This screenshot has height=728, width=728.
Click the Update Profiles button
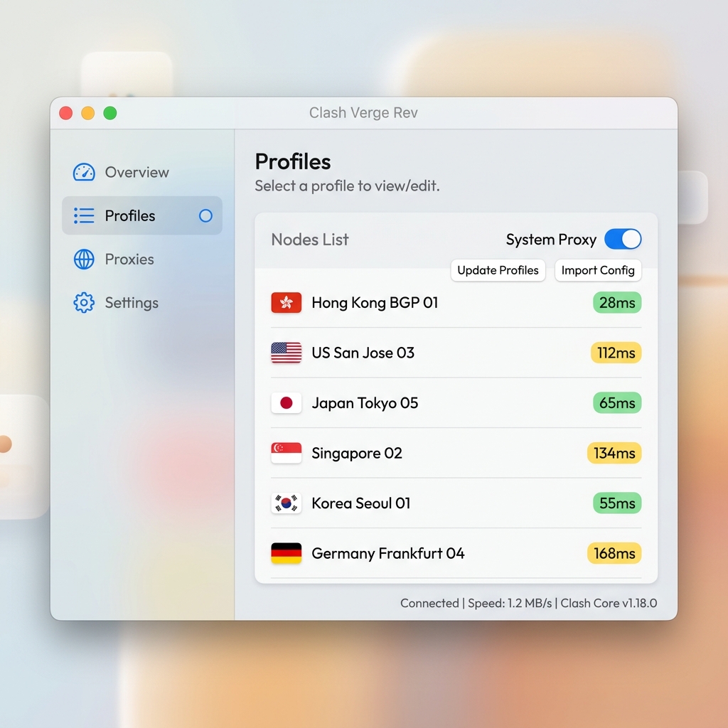[498, 270]
